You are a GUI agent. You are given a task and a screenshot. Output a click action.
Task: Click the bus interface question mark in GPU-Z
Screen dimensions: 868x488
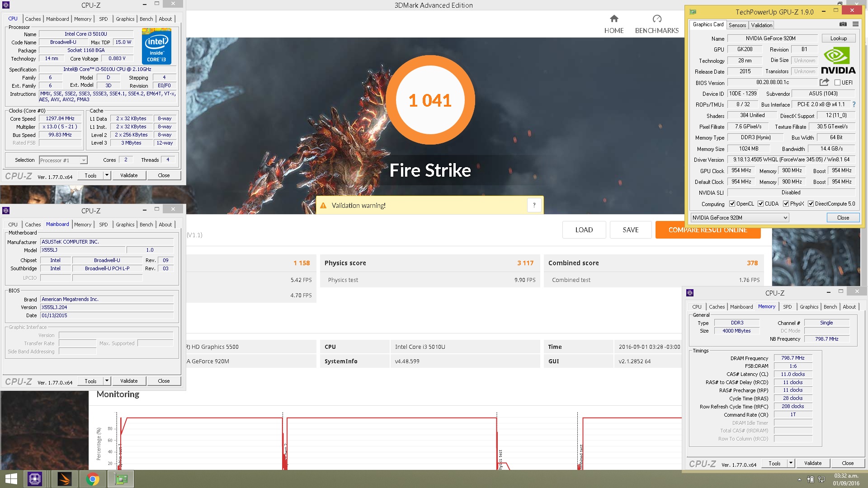pyautogui.click(x=854, y=104)
